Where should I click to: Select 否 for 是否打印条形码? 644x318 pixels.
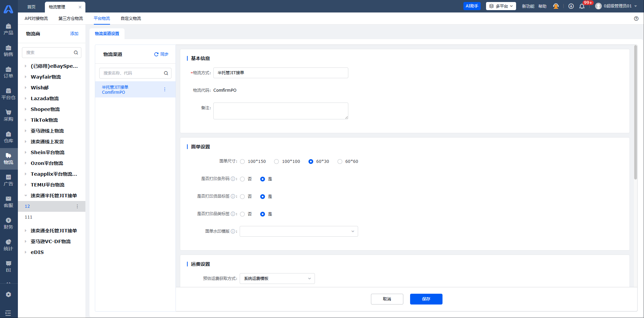click(x=242, y=179)
